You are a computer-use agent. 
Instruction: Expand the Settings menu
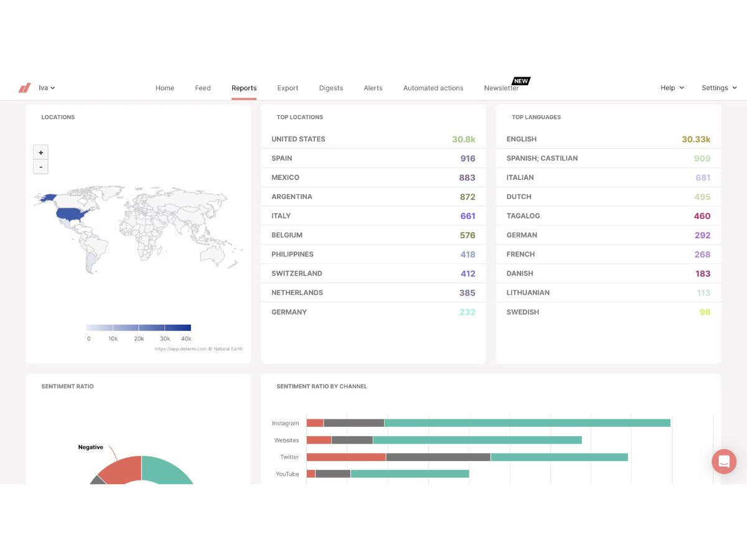click(x=719, y=88)
